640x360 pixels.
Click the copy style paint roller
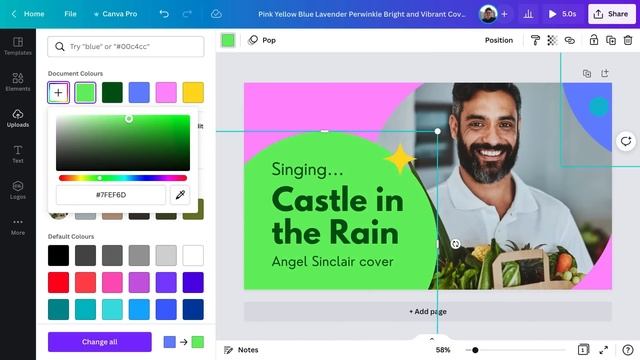click(x=535, y=40)
